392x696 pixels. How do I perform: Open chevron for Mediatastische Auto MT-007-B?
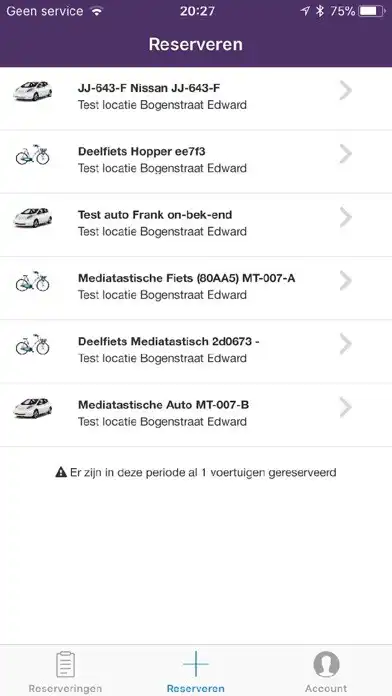(345, 407)
